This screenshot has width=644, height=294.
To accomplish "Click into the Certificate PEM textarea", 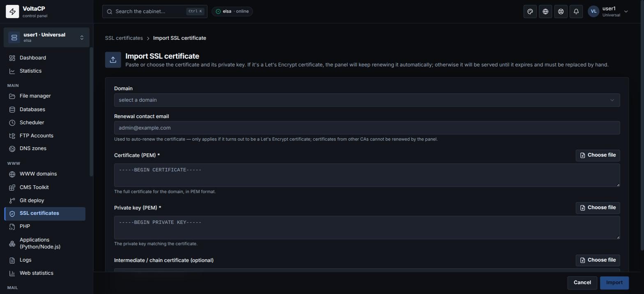I will [367, 175].
